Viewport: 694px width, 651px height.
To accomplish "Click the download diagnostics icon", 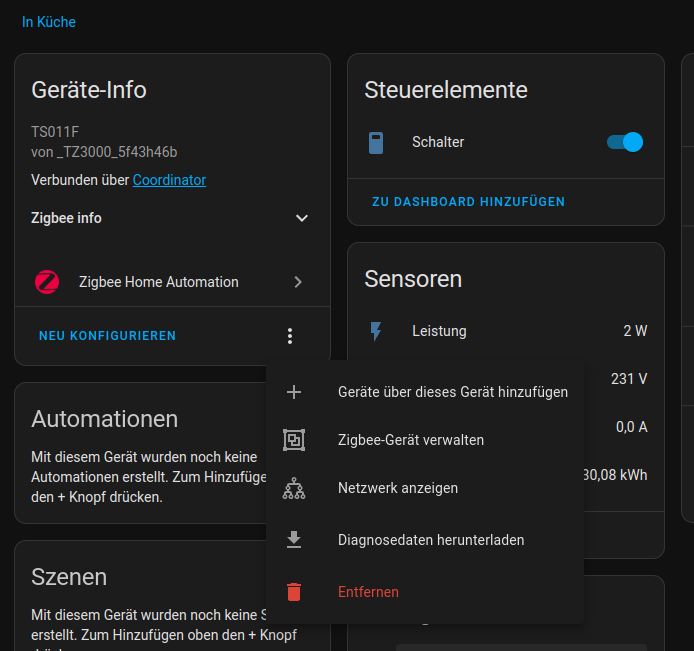I will click(x=294, y=540).
